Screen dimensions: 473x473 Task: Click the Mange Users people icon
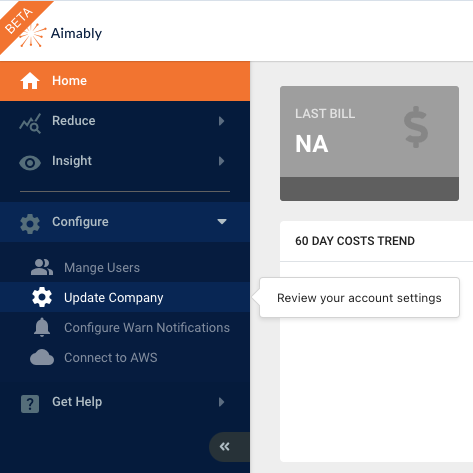[x=42, y=267]
